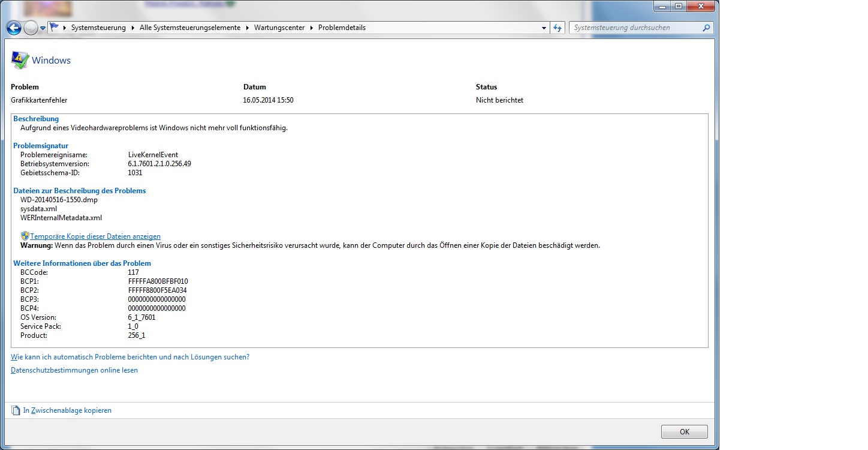Click the clipboard copy icon

(16, 410)
